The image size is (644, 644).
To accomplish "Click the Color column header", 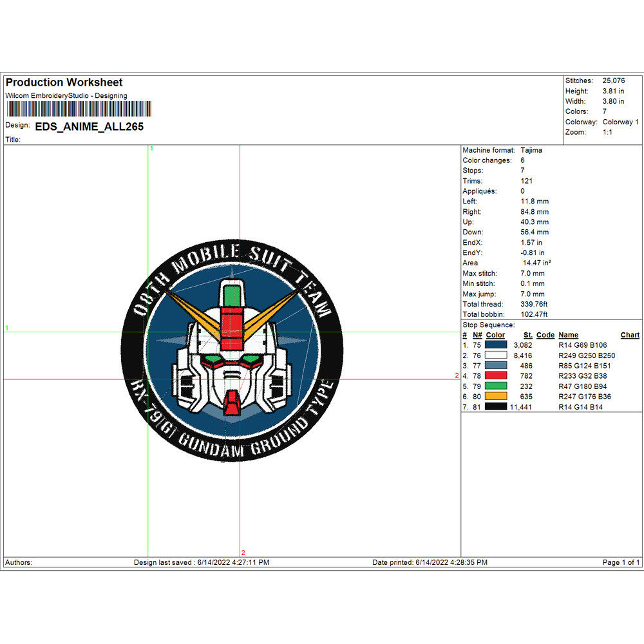I will click(x=495, y=335).
